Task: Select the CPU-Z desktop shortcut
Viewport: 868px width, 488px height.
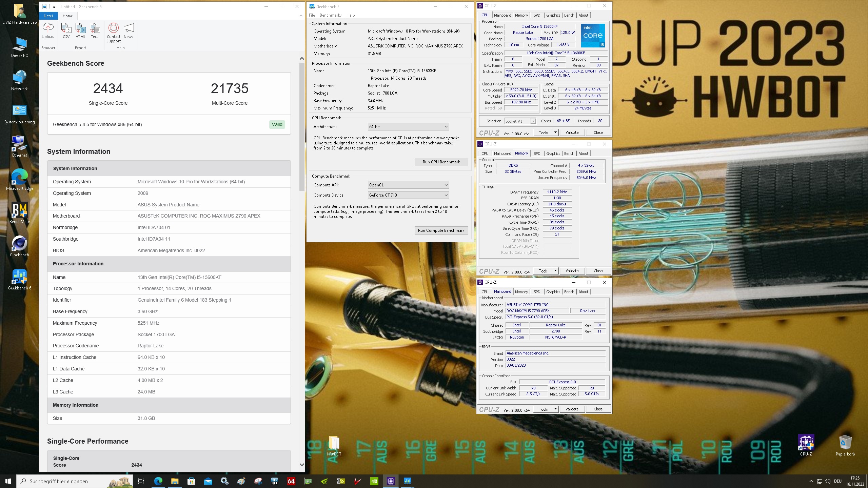Action: click(806, 446)
